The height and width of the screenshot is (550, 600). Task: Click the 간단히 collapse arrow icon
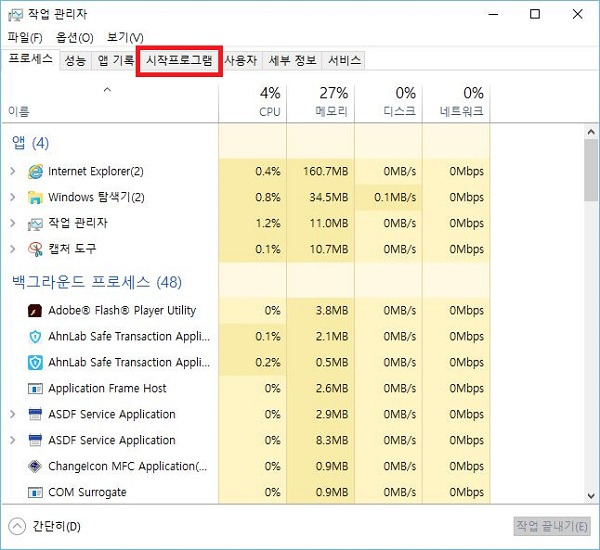point(17,527)
